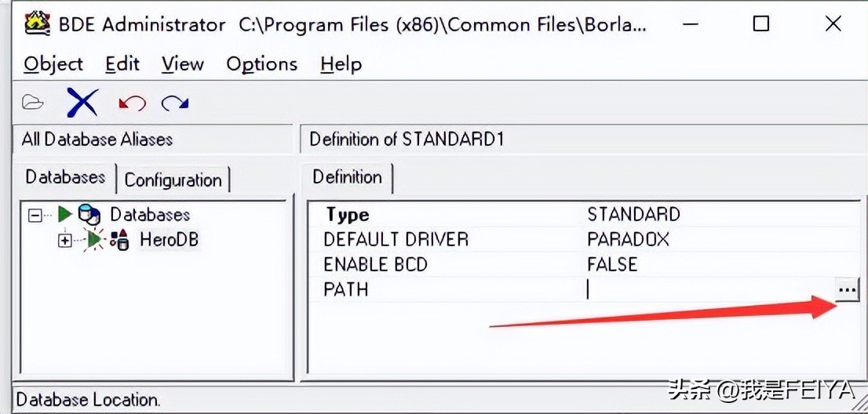Open the View menu
Image resolution: width=868 pixels, height=414 pixels.
point(183,64)
